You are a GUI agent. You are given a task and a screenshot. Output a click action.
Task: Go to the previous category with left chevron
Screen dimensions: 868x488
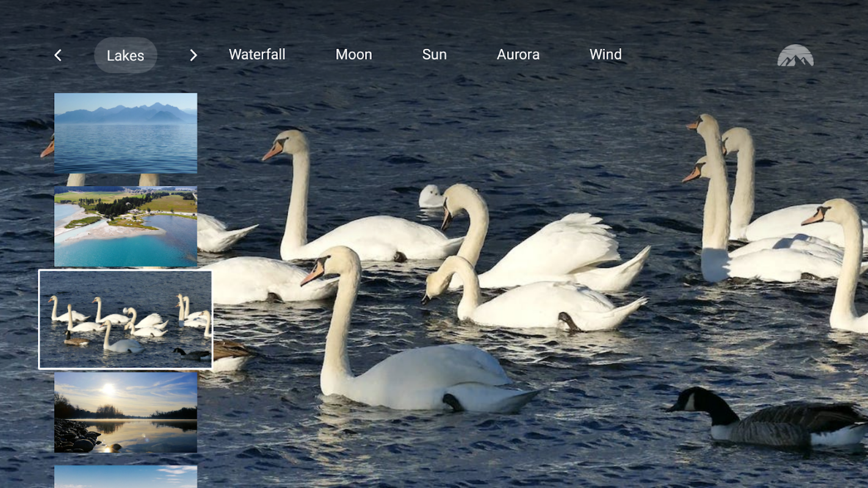[58, 56]
